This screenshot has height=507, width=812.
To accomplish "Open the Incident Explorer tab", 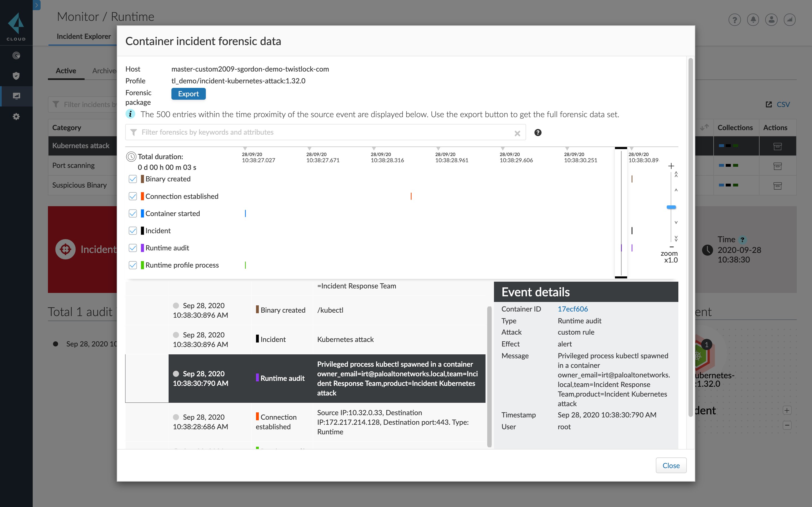I will [x=83, y=36].
